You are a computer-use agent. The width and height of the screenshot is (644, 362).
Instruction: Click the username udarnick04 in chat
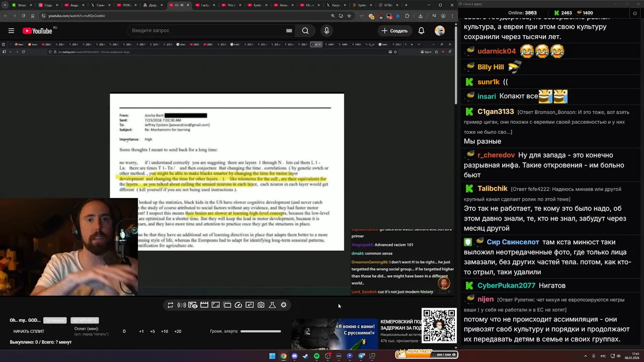[x=497, y=51]
